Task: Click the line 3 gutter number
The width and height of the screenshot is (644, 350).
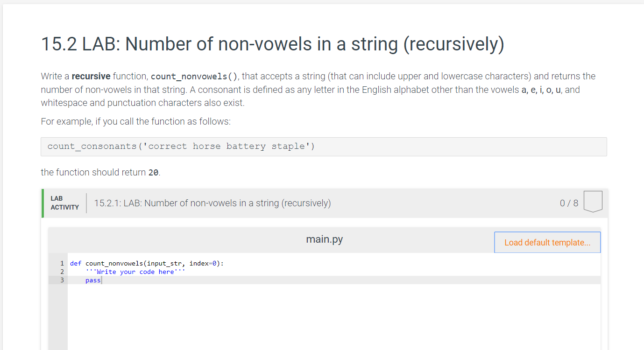Action: point(62,280)
